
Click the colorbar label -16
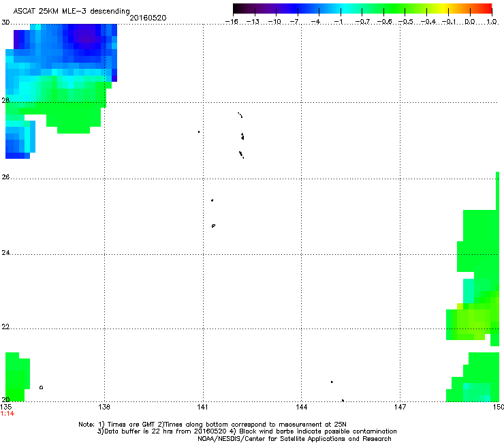click(232, 22)
